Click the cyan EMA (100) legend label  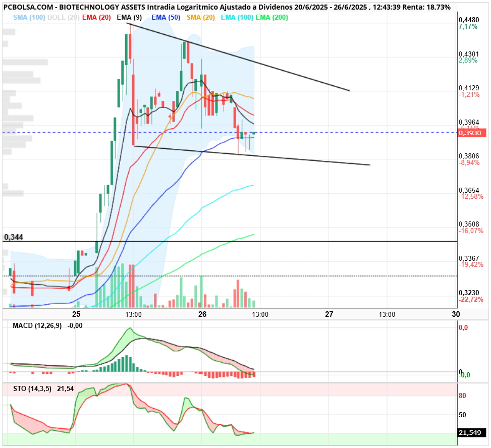(237, 18)
